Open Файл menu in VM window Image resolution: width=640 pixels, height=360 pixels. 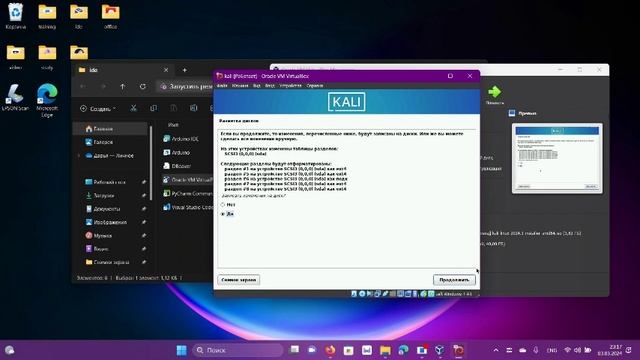(x=222, y=86)
